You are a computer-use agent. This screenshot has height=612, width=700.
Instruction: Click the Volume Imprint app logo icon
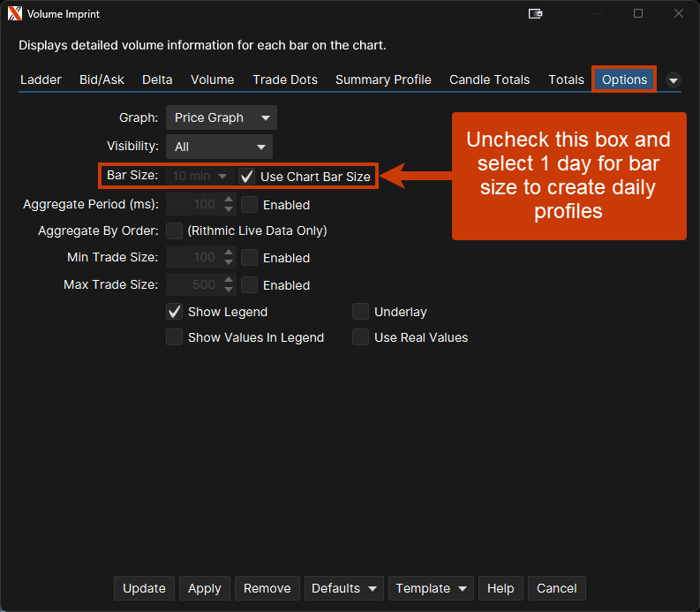[14, 14]
